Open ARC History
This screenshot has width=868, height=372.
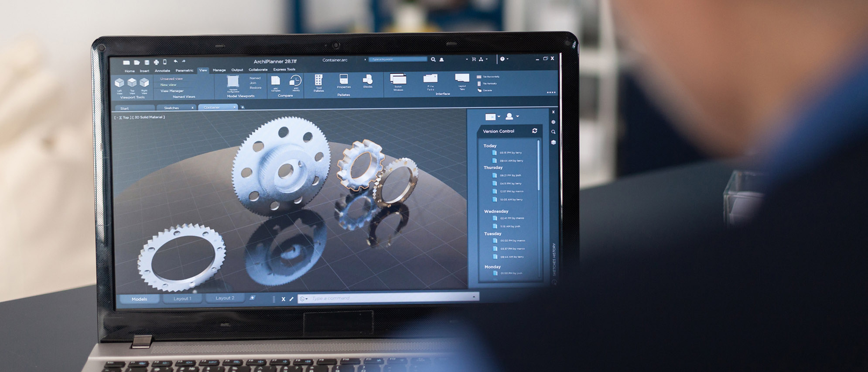(296, 83)
